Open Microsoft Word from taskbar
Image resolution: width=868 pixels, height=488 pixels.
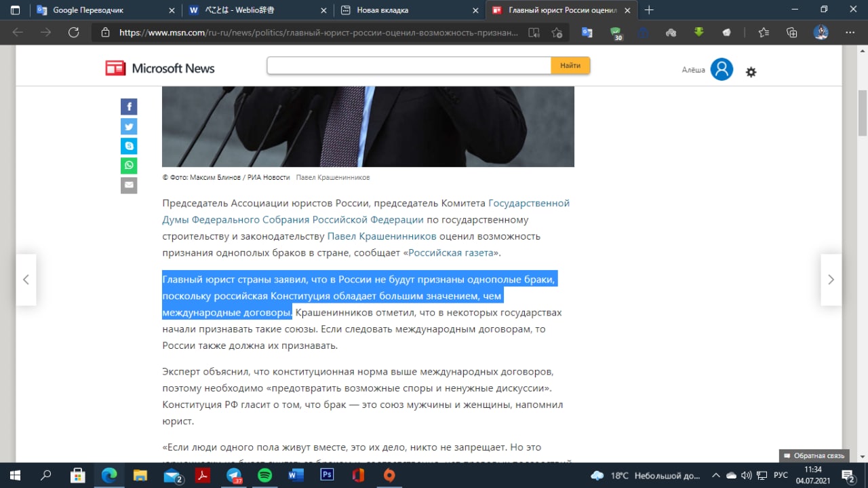click(x=296, y=475)
